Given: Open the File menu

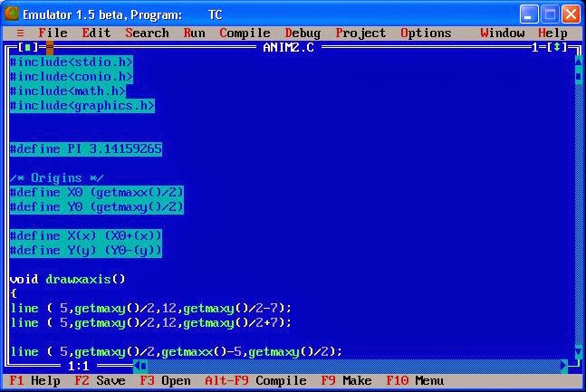Looking at the screenshot, I should (53, 33).
